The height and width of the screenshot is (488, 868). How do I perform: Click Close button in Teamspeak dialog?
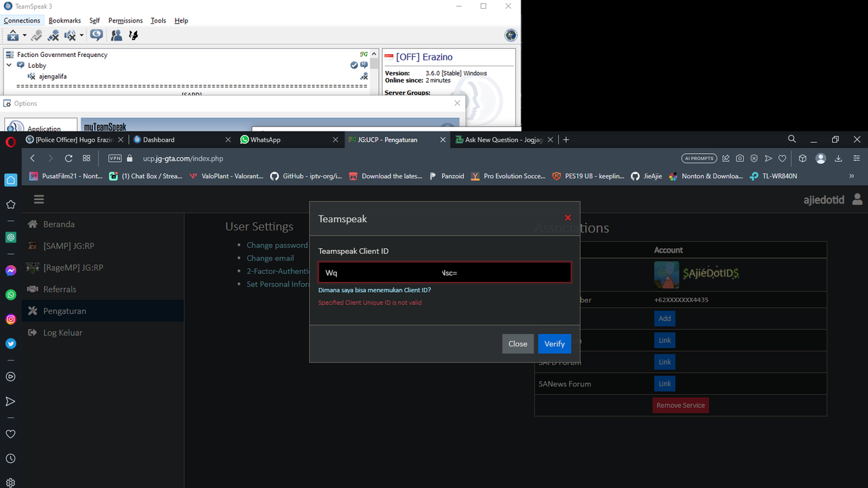[x=518, y=344]
